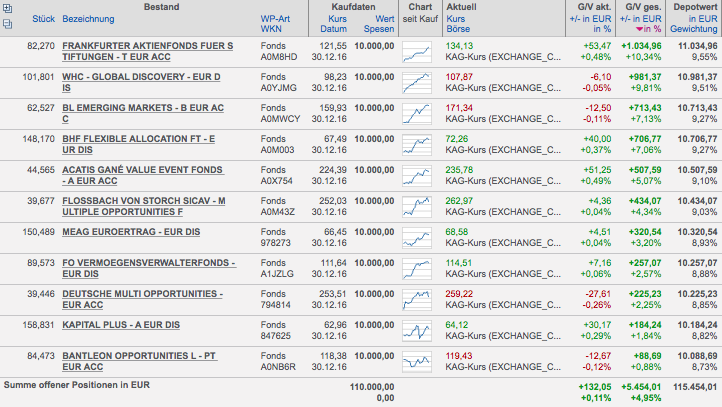Open Bantleon Opportunities L fund
722x407 pixels.
pyautogui.click(x=140, y=361)
